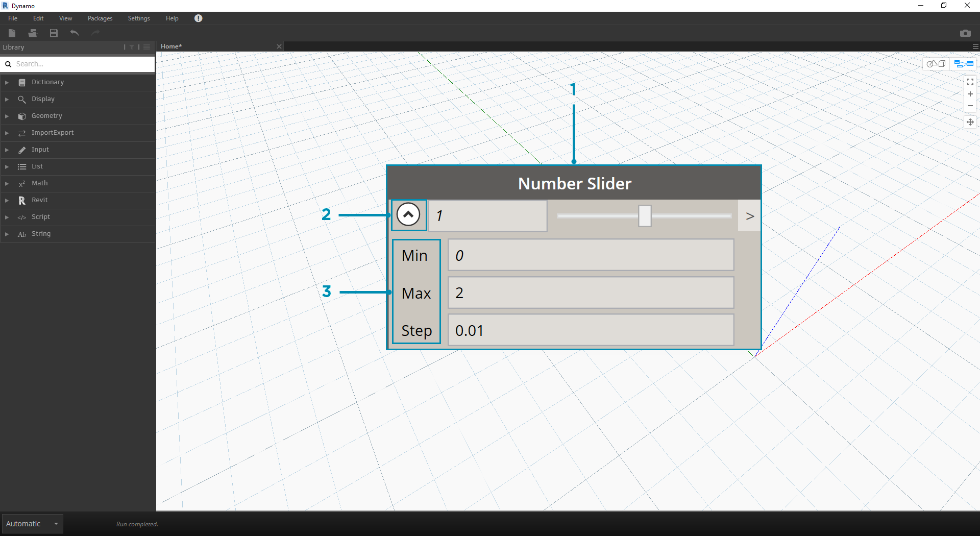Zoom to fit the workspace

coord(970,82)
